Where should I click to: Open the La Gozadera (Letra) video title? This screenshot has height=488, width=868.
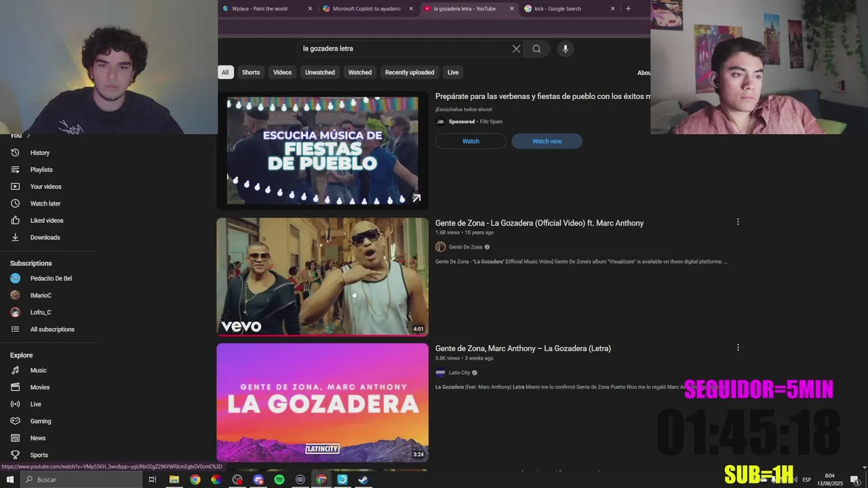523,348
